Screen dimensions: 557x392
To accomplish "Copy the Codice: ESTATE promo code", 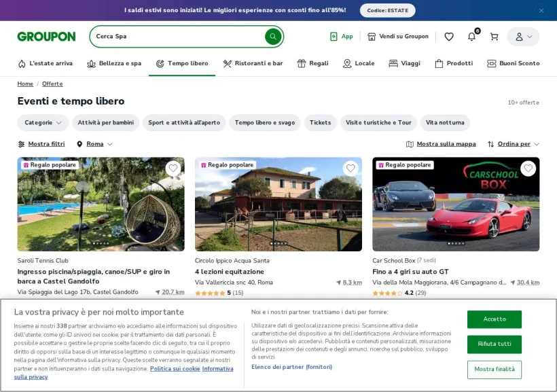I will click(388, 10).
